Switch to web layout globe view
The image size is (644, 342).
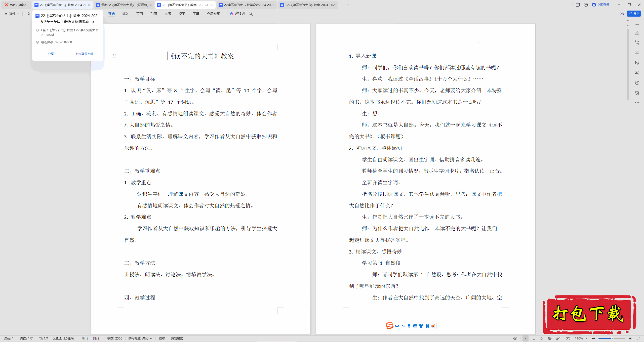[x=550, y=338]
